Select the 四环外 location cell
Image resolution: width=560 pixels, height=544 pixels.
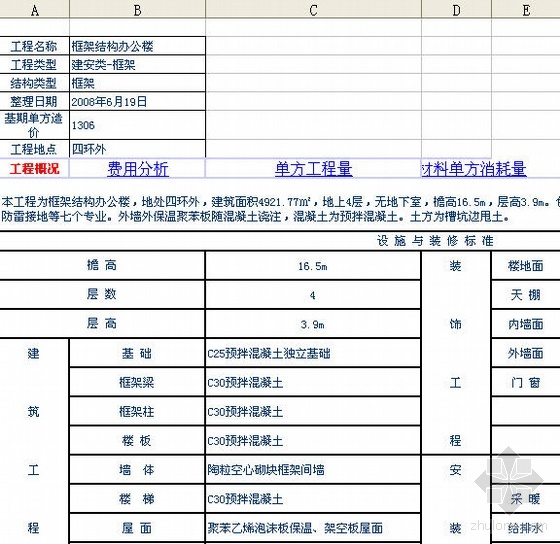click(138, 149)
